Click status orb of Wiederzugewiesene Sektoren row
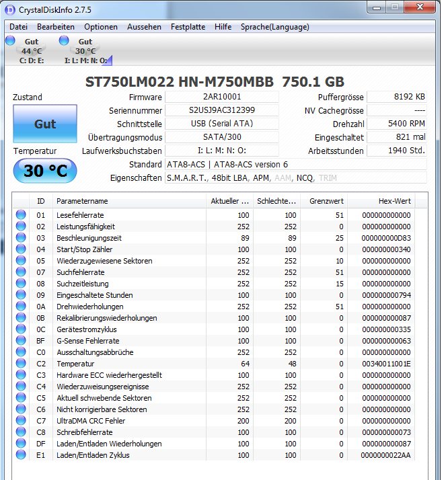Screen dimensions: 448x480 pos(21,260)
